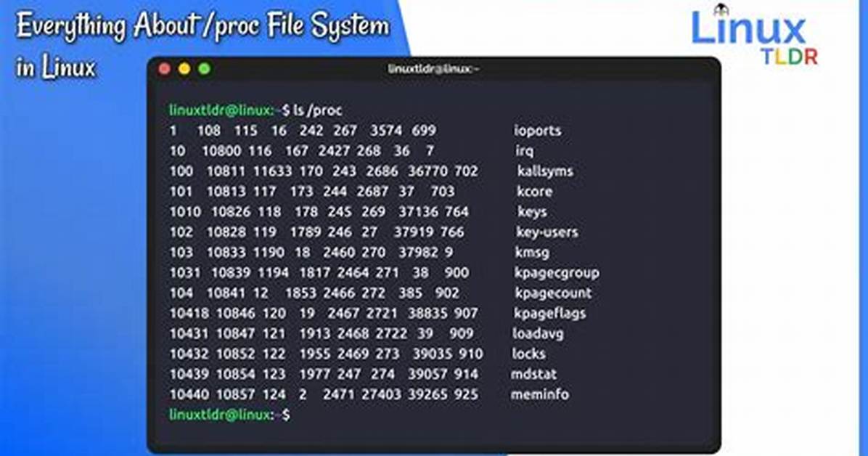Screen dimensions: 868x456
Task: Click process ID 1031
Action: point(185,272)
